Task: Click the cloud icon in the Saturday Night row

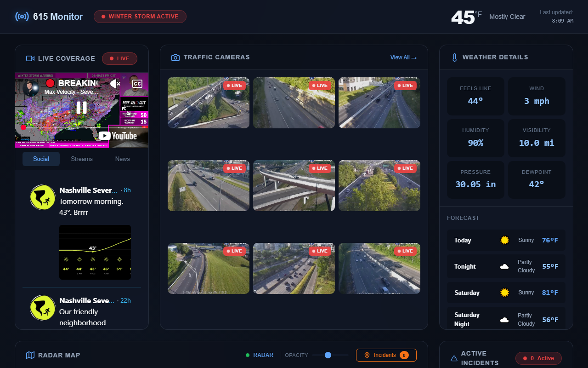Action: (x=504, y=320)
